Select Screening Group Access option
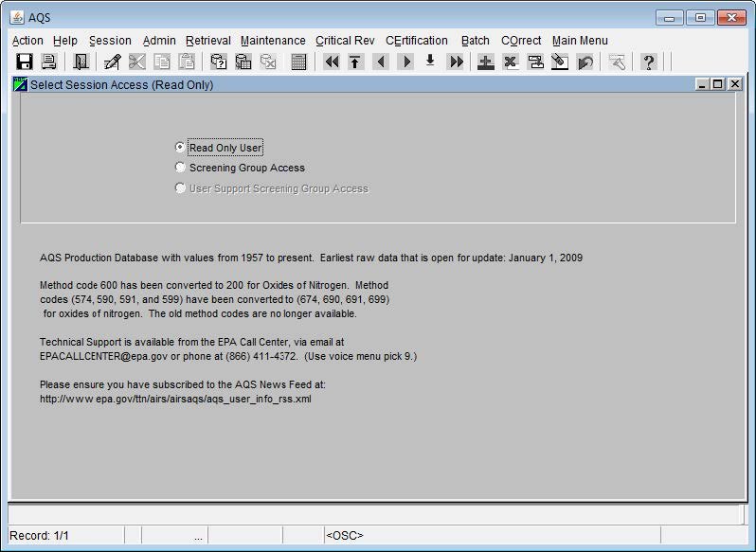The height and width of the screenshot is (552, 756). coord(181,168)
